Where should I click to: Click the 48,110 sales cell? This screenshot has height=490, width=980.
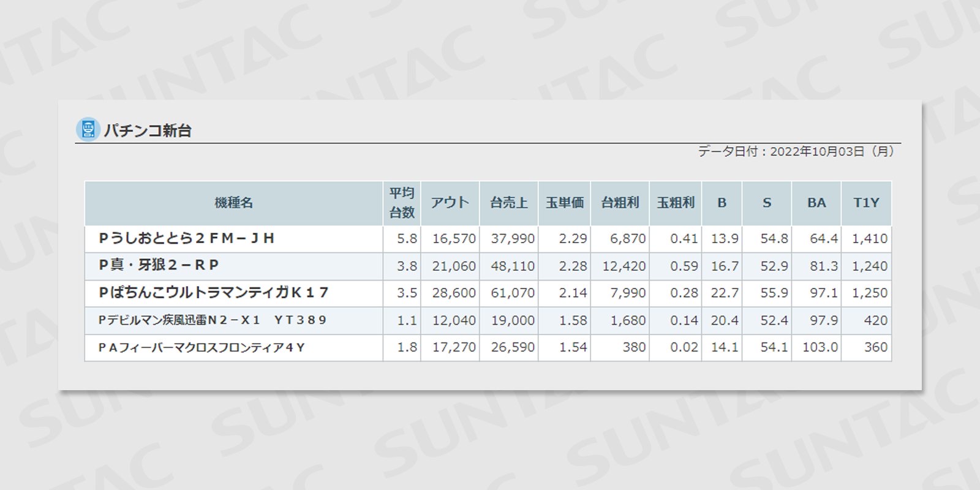[509, 266]
